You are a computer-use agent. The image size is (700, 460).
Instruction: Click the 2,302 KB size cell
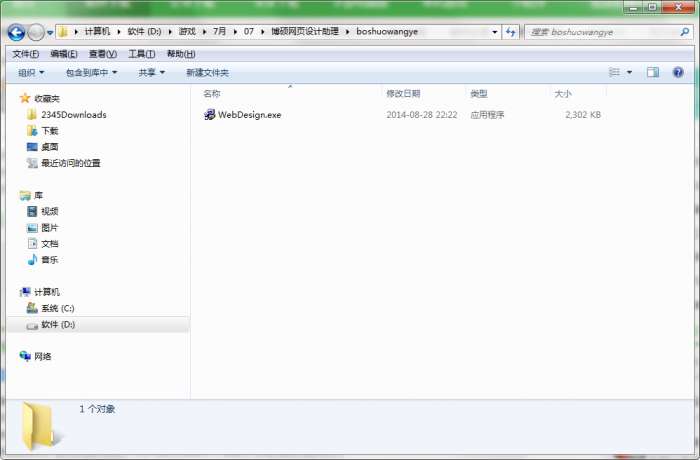(x=583, y=115)
